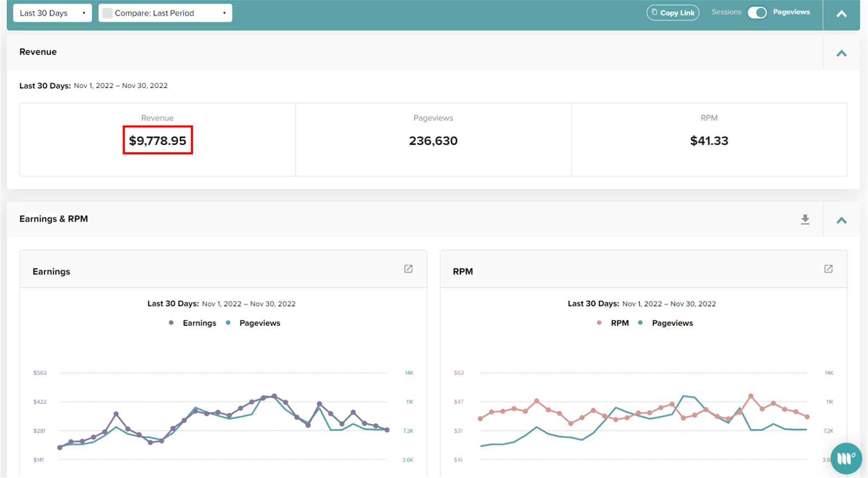Toggle Pageviews legend in RPM chart
The image size is (868, 478).
pyautogui.click(x=666, y=323)
